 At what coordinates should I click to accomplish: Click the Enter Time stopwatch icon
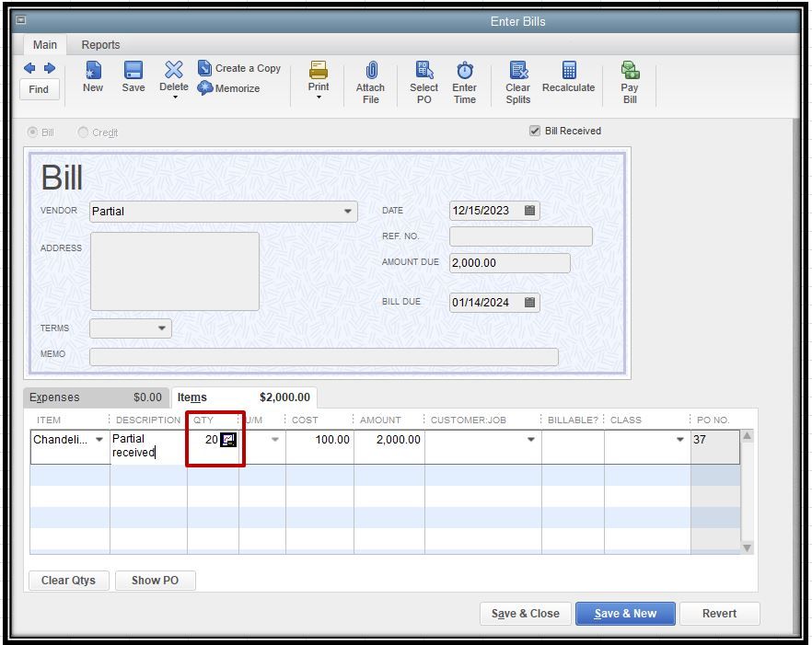point(465,70)
